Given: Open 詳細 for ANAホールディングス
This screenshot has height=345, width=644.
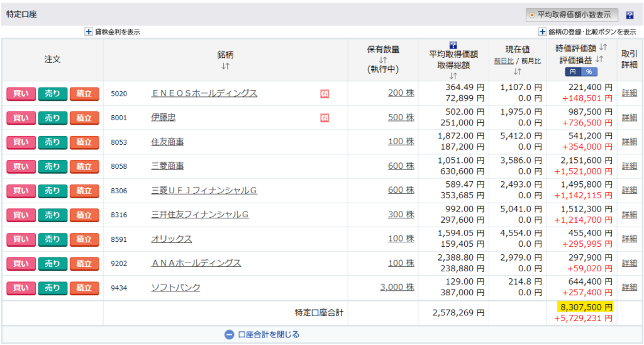Looking at the screenshot, I should click(629, 263).
